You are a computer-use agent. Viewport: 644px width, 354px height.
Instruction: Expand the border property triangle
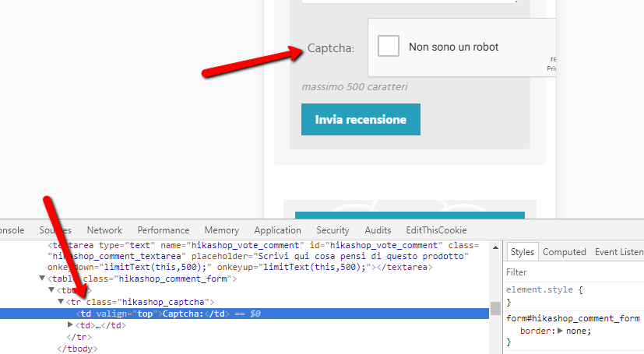point(561,331)
